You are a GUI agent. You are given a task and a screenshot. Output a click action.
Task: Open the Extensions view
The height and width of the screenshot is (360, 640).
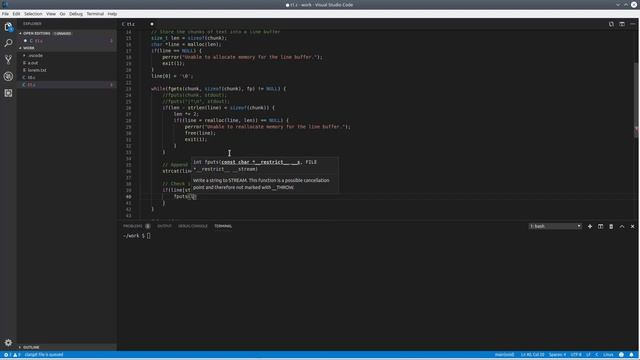point(8,93)
